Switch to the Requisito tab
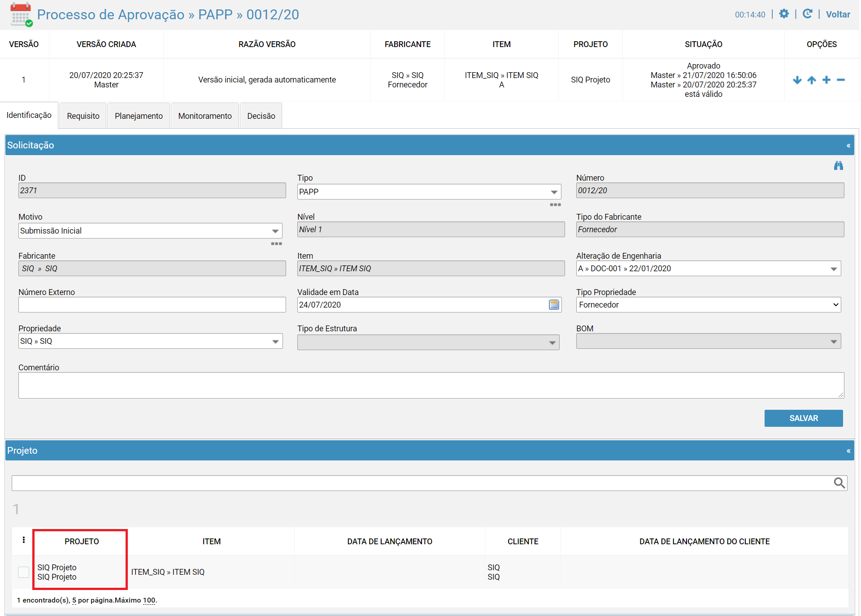Viewport: 861px width, 616px height. (x=83, y=116)
